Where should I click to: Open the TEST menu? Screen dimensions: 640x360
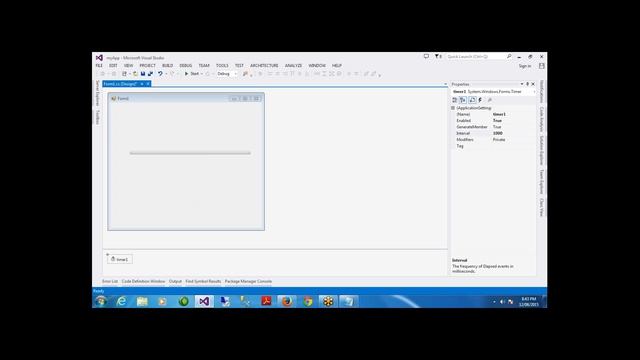pos(239,66)
